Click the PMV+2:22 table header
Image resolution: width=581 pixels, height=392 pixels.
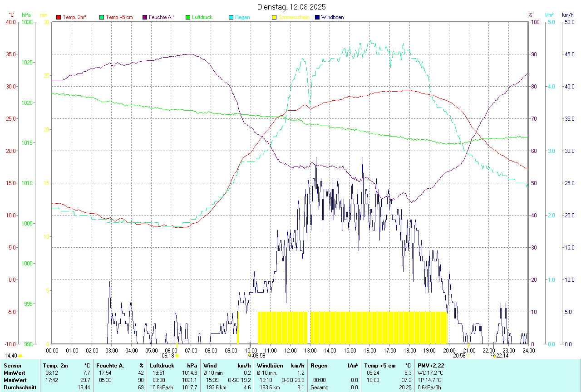click(x=431, y=365)
